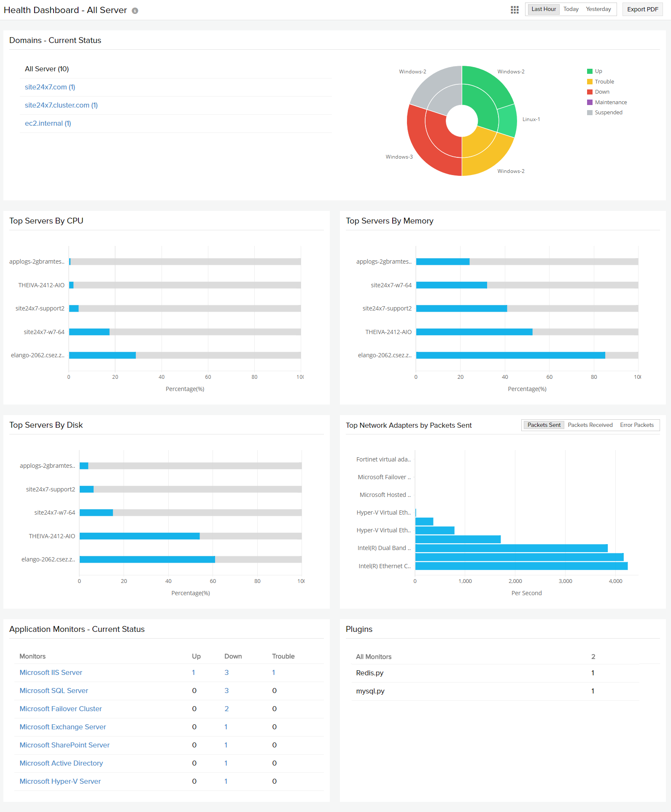Open the site24x7.cluster.com (1) domain
Viewport: 671px width, 812px height.
pyautogui.click(x=61, y=105)
